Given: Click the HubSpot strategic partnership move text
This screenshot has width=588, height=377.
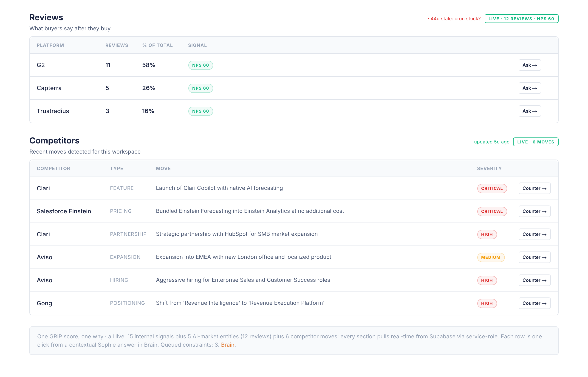Looking at the screenshot, I should point(237,234).
